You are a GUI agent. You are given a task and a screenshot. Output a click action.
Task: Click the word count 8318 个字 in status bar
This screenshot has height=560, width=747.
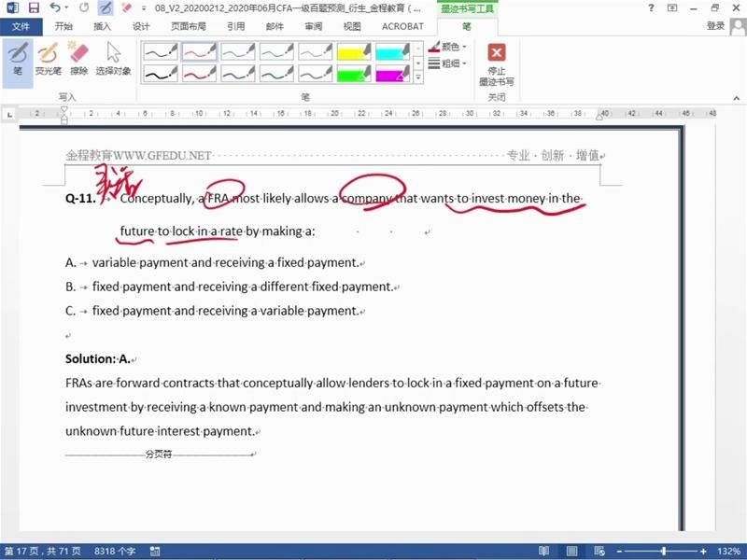(115, 552)
